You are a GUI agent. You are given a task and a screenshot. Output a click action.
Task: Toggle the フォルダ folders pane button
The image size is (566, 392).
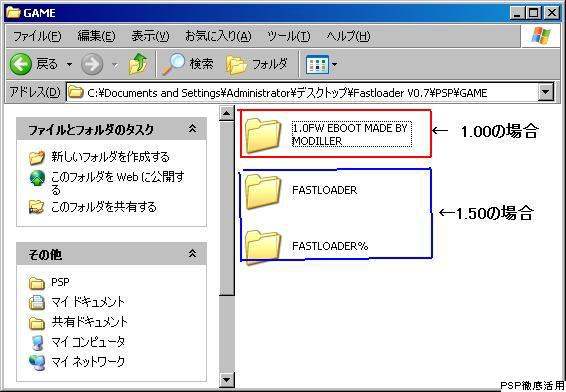pyautogui.click(x=257, y=65)
